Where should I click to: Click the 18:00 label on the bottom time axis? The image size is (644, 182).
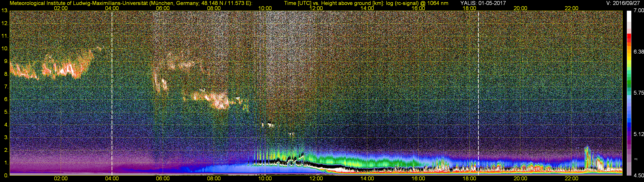[469, 179]
